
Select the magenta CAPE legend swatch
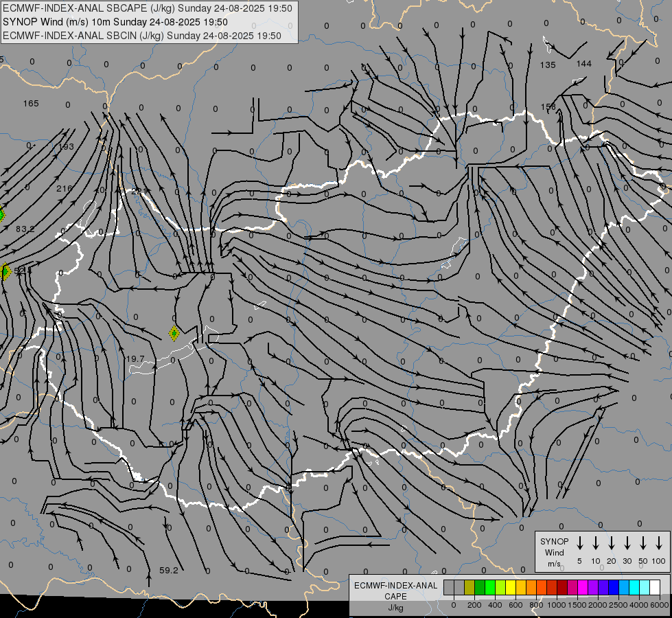point(583,587)
